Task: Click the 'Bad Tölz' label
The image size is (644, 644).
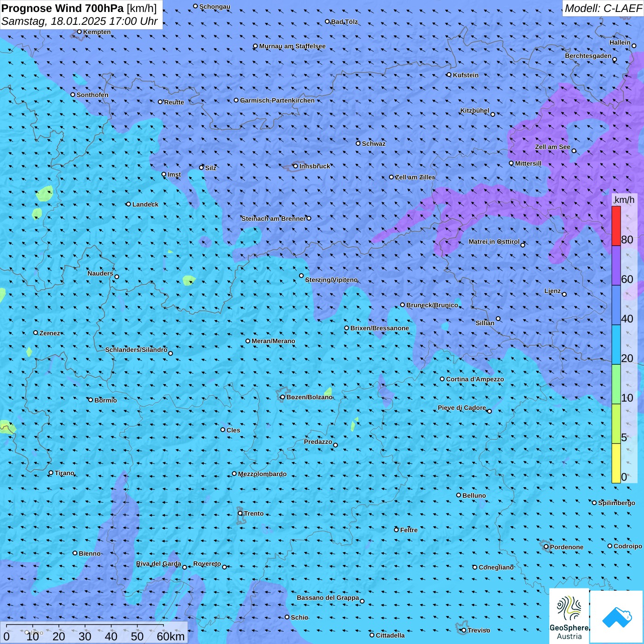Action: [345, 22]
